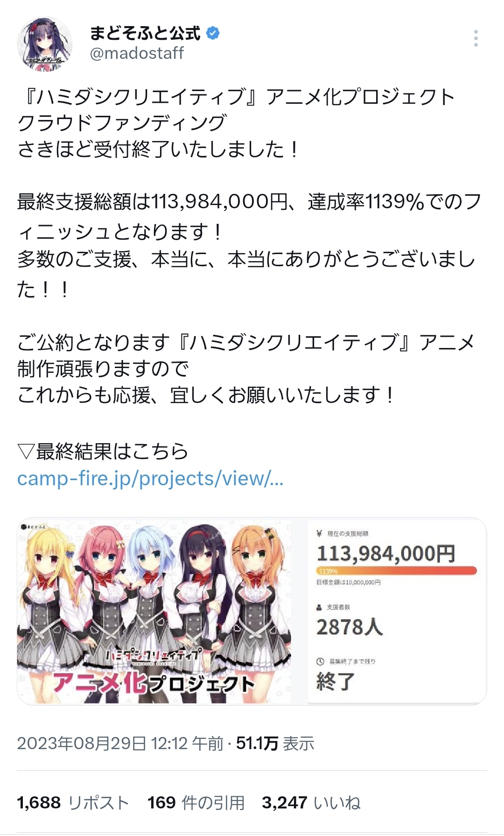Screen dimensions: 504x836
Task: Open the まどそふと公式 display name
Action: point(145,33)
